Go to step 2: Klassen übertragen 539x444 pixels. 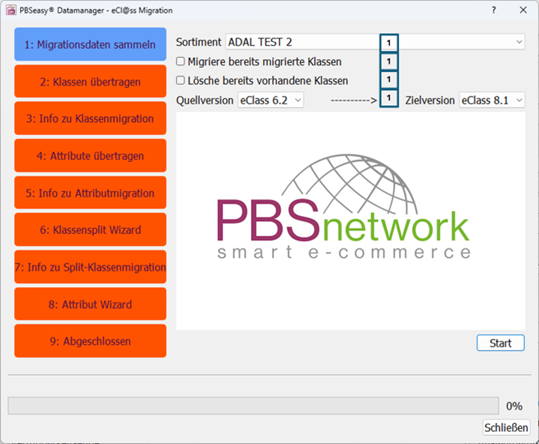click(x=90, y=81)
